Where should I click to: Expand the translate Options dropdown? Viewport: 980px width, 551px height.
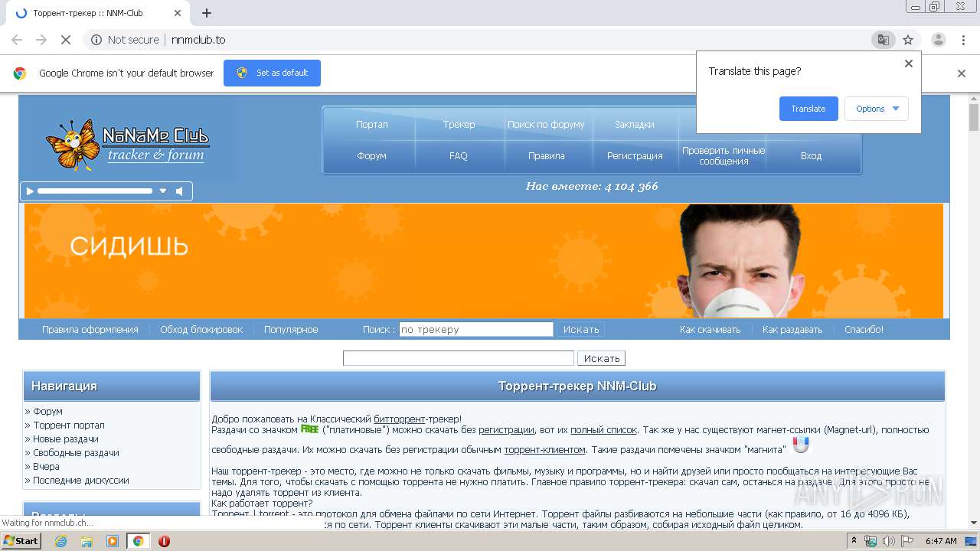coord(877,109)
